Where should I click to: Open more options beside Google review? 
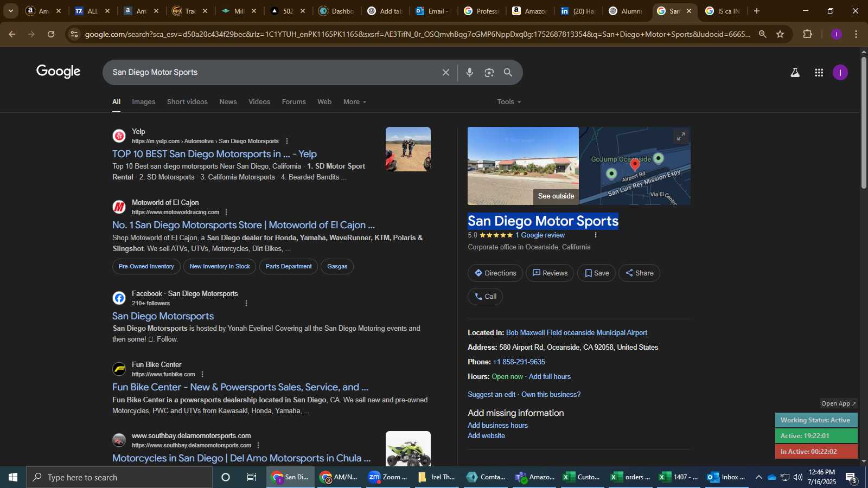(x=596, y=235)
